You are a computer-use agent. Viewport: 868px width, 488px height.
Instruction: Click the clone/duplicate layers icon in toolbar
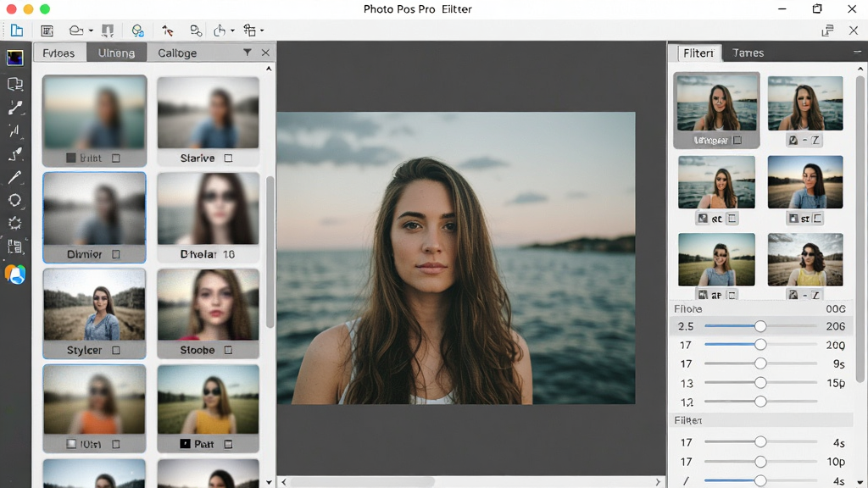(x=196, y=30)
